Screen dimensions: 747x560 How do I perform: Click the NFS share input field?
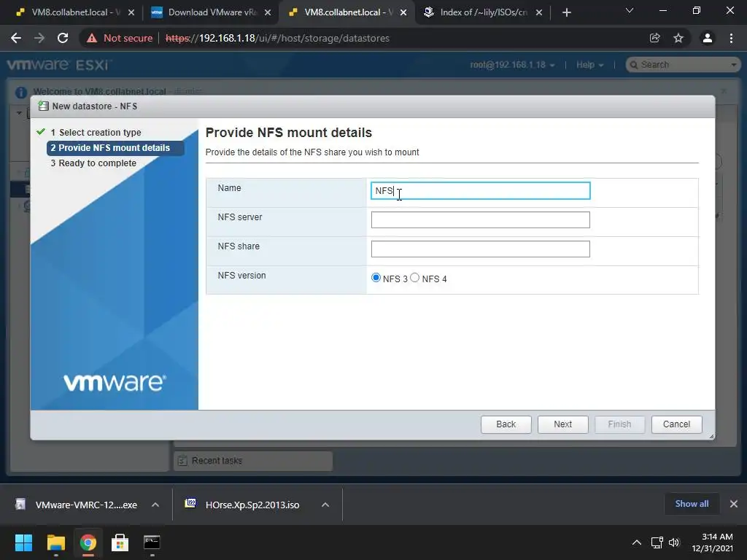[x=480, y=249]
